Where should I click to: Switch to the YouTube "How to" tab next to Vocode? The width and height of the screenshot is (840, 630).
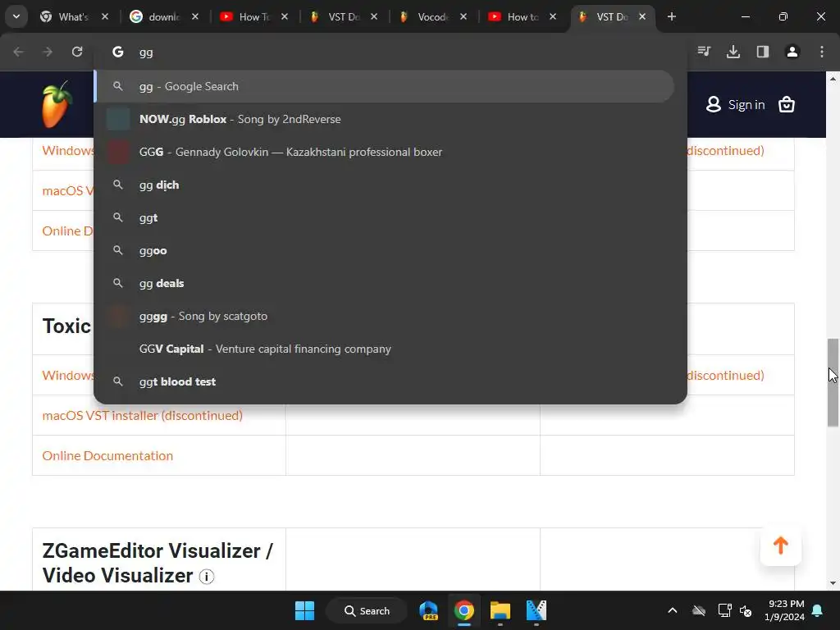pos(521,16)
